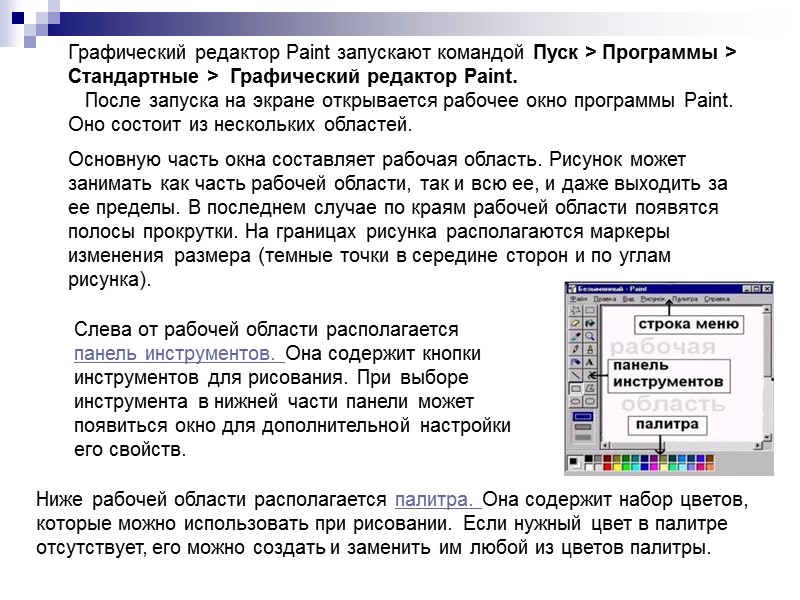Viewport: 800px width, 600px height.
Task: Pick the white swatch from the palette
Action: pyautogui.click(x=589, y=467)
